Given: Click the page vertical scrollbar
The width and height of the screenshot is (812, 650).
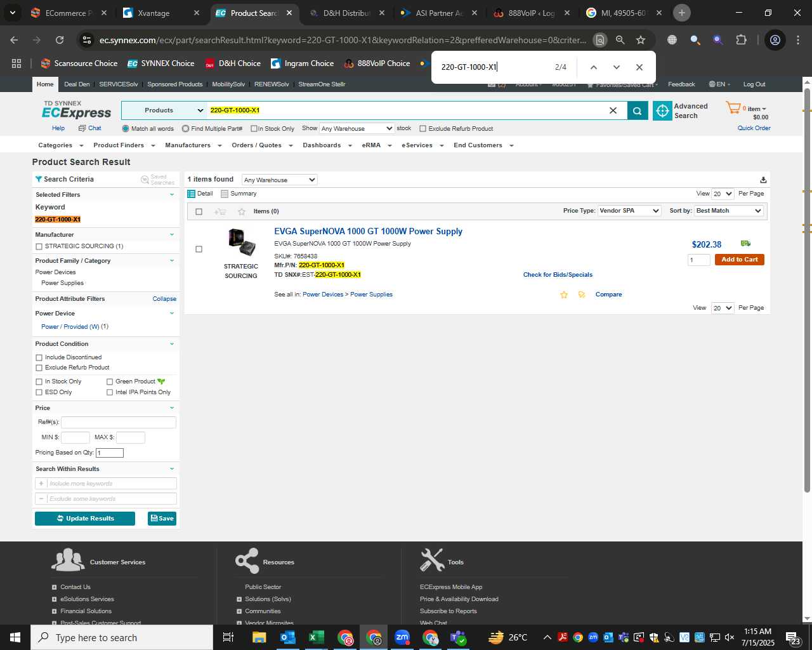Looking at the screenshot, I should click(x=807, y=289).
